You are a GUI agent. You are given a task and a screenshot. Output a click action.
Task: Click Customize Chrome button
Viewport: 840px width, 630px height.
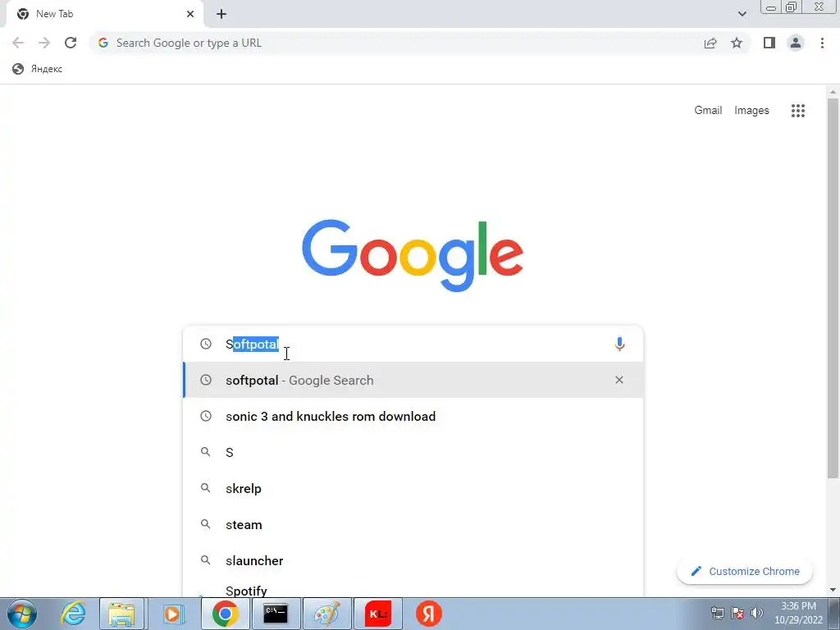[x=745, y=571]
